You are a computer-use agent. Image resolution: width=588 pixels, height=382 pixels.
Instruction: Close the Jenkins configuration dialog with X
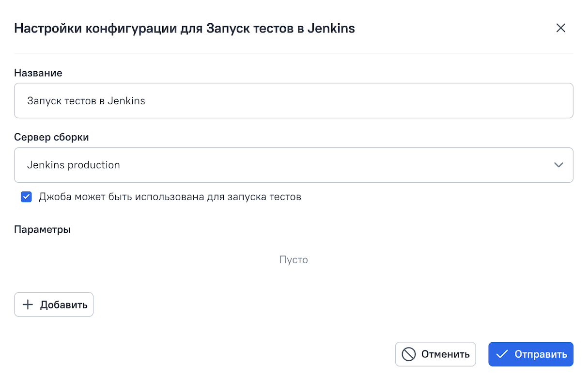560,28
